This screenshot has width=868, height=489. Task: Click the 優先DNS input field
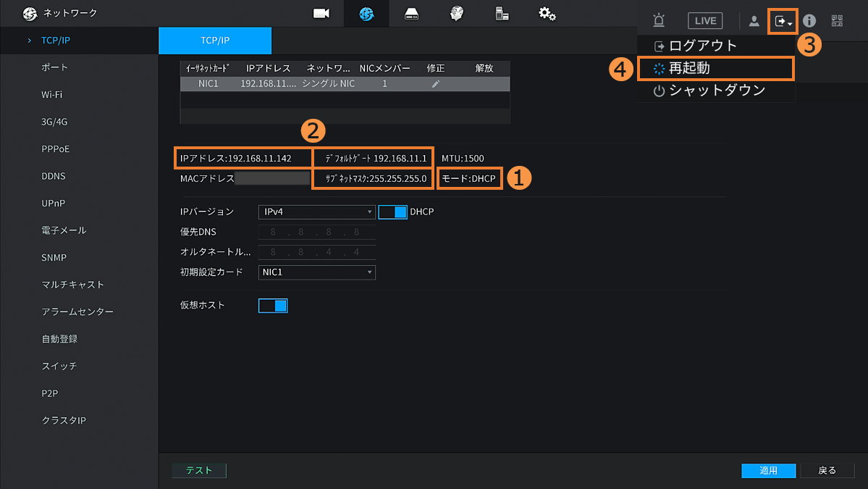(316, 233)
